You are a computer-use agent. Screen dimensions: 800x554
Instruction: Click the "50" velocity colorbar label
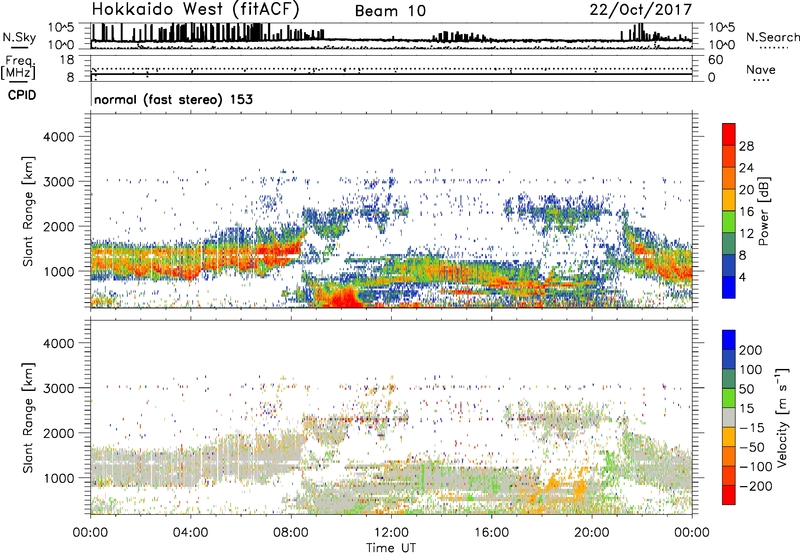(746, 389)
